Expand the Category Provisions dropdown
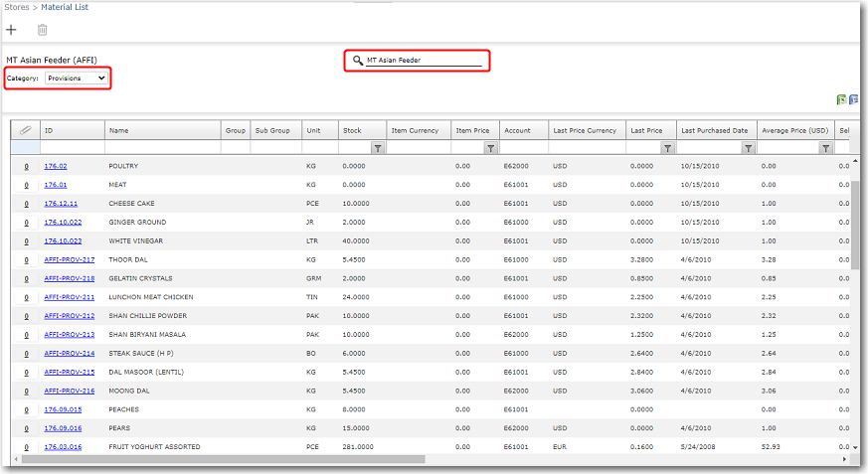868x474 pixels. pyautogui.click(x=76, y=78)
